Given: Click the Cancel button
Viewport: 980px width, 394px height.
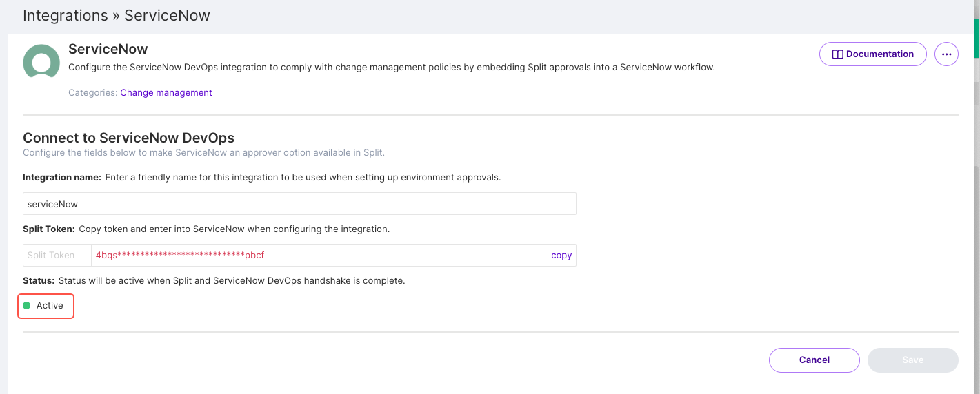Looking at the screenshot, I should pyautogui.click(x=814, y=360).
